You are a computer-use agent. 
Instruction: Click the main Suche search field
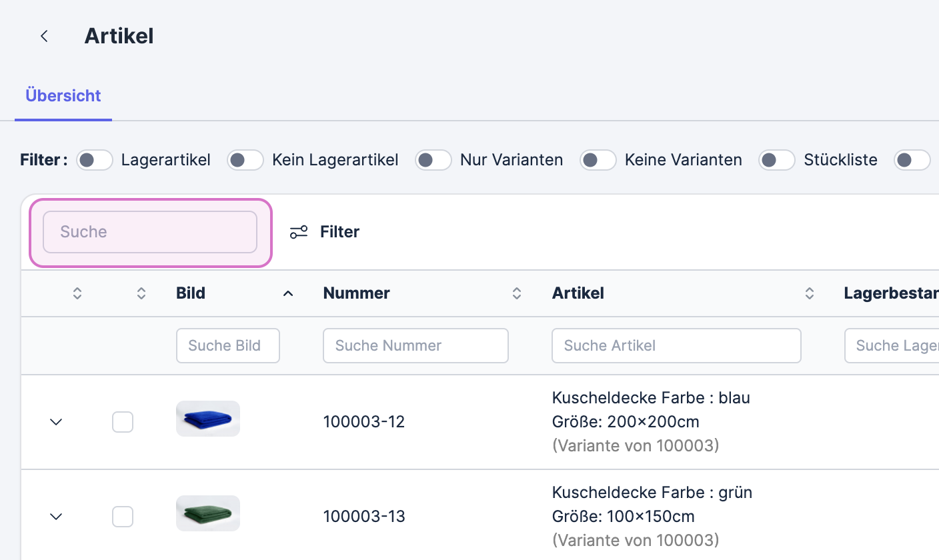(x=150, y=232)
